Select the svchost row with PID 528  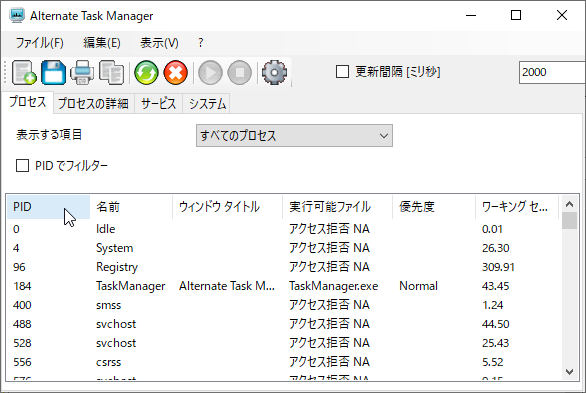tap(284, 343)
